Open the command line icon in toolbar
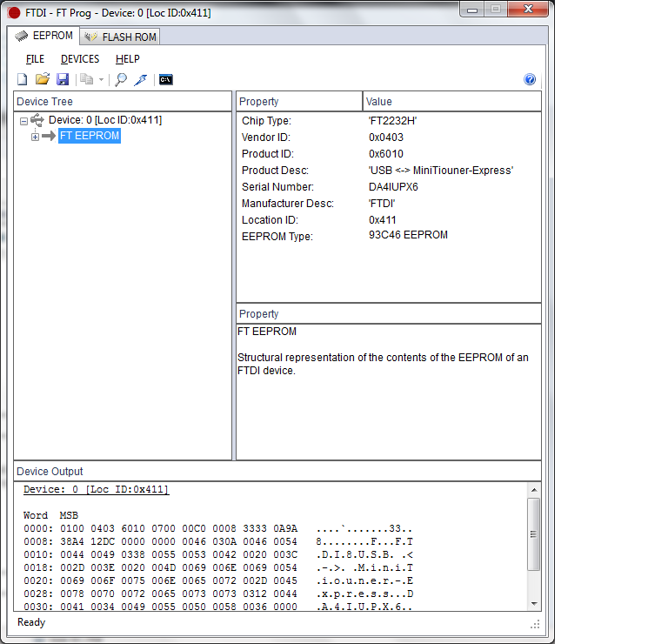668x644 pixels. [166, 79]
